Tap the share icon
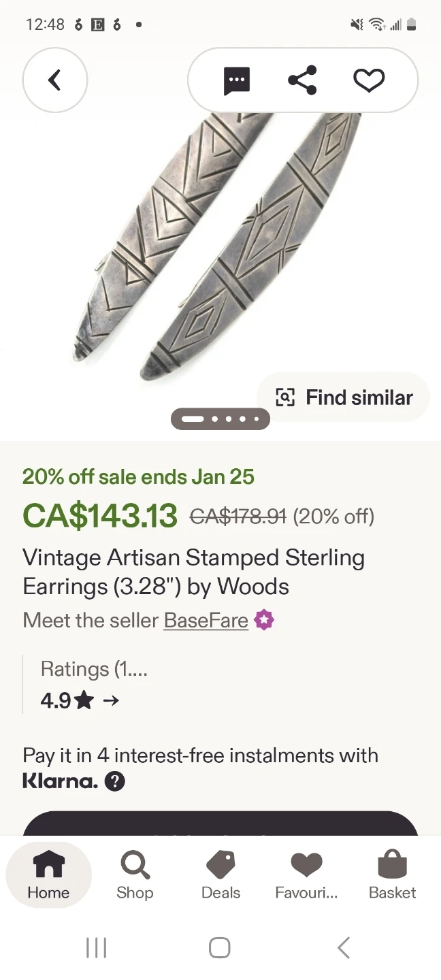Screen dimensions: 441x980 302,80
